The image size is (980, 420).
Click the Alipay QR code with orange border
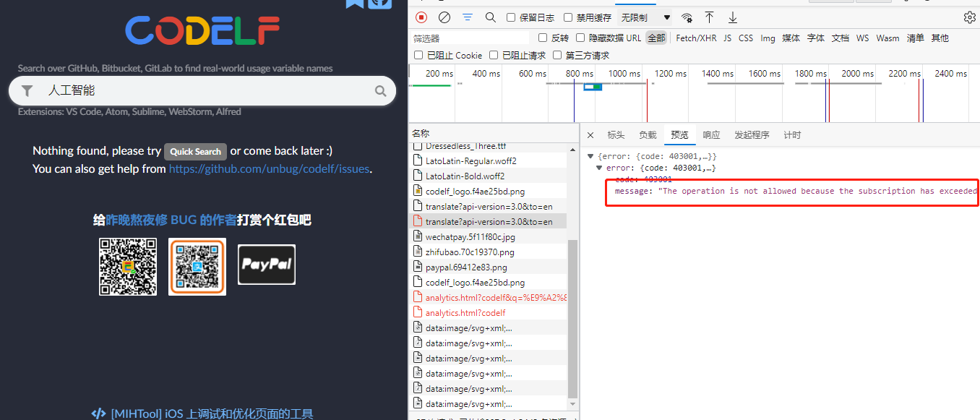(x=197, y=266)
